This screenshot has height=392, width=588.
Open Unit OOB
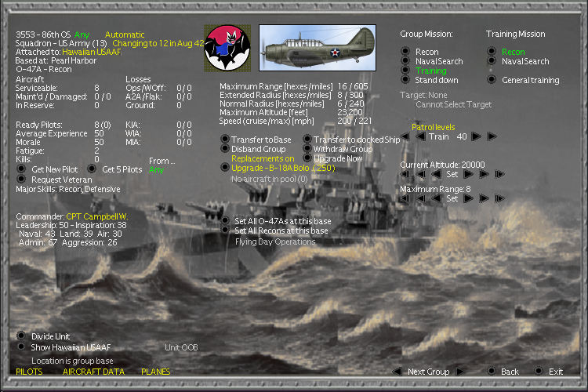click(x=181, y=348)
